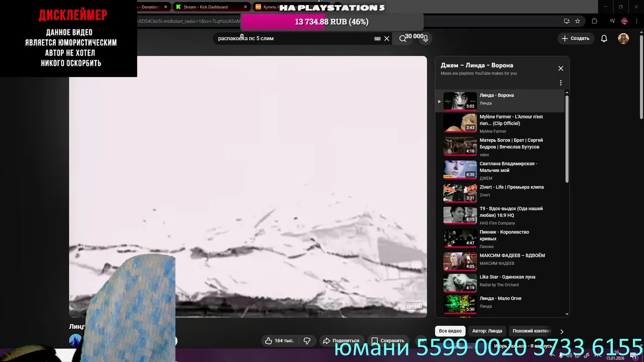644x362 pixels.
Task: Open the browser media control icon
Action: (x=612, y=21)
